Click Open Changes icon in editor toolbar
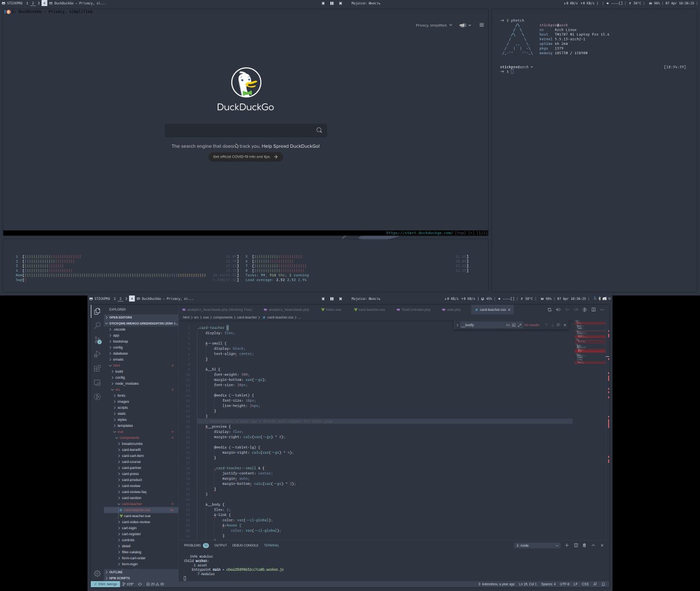Screen dimensions: 700x591 pos(550,310)
